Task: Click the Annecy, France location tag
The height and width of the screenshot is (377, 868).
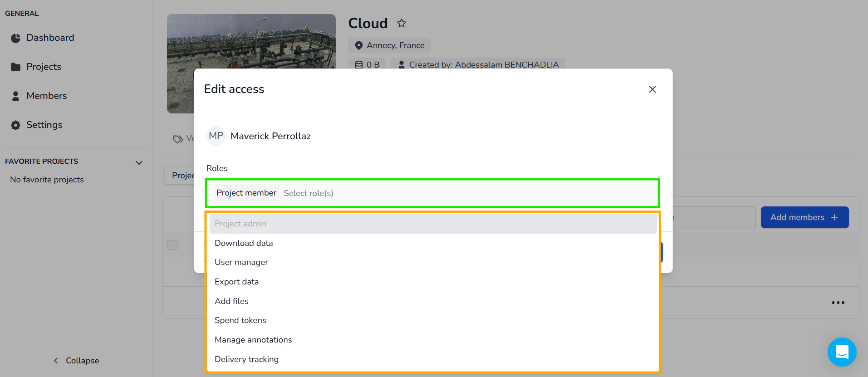Action: (389, 45)
